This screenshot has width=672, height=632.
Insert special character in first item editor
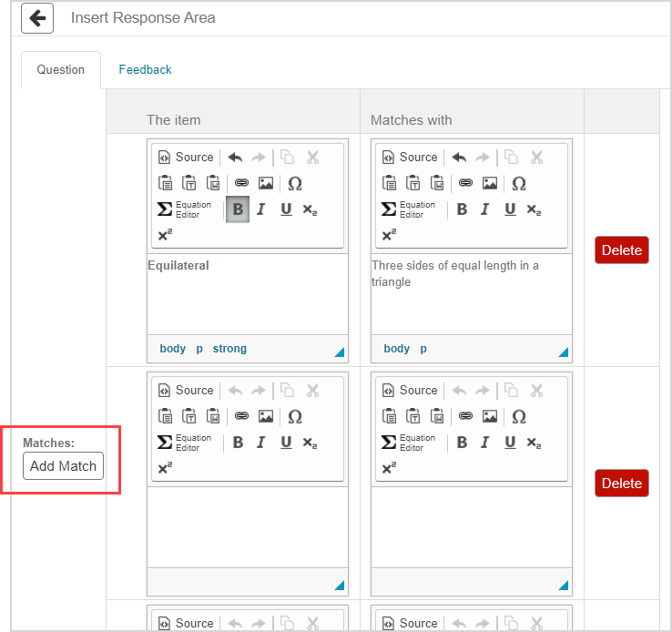tap(294, 183)
